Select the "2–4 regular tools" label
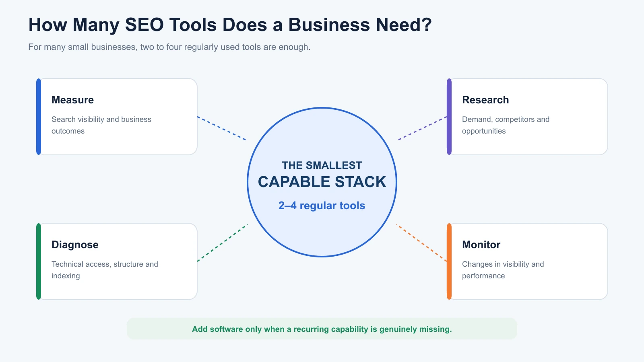The width and height of the screenshot is (644, 362). pos(322,206)
